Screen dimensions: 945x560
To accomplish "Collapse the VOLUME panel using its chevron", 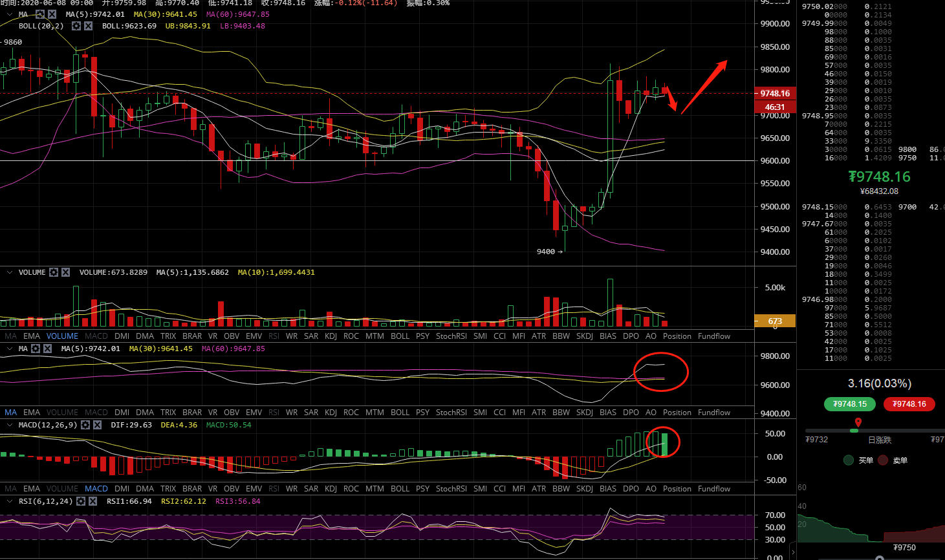I will point(9,272).
